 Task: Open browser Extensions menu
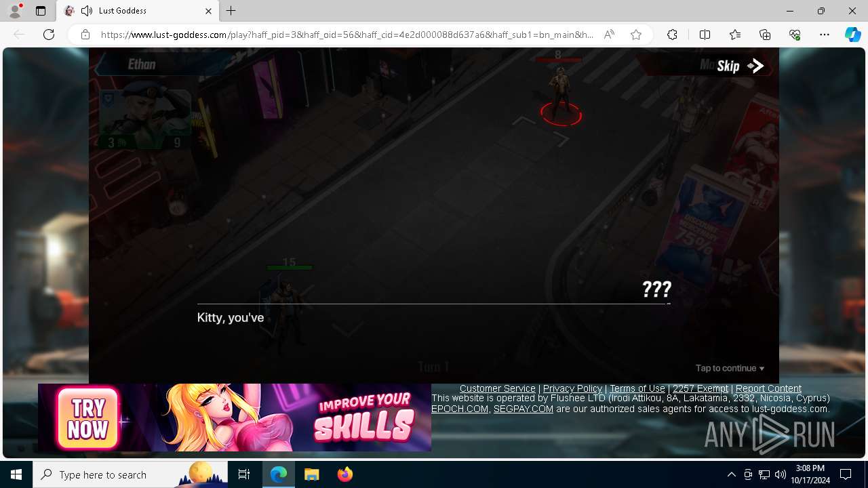pyautogui.click(x=672, y=35)
